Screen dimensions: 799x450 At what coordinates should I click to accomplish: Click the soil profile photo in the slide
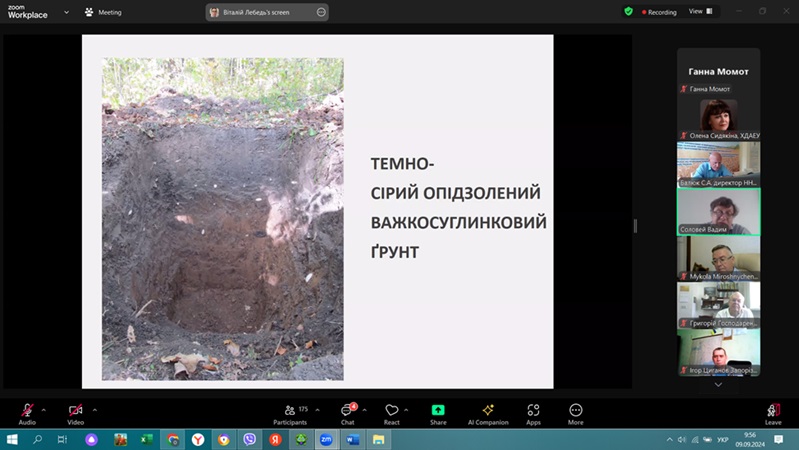tap(223, 219)
